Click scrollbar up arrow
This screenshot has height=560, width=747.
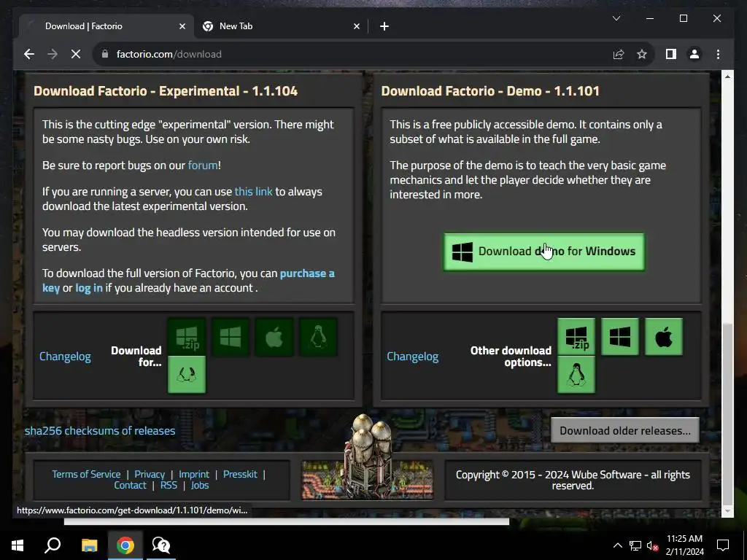coord(727,76)
